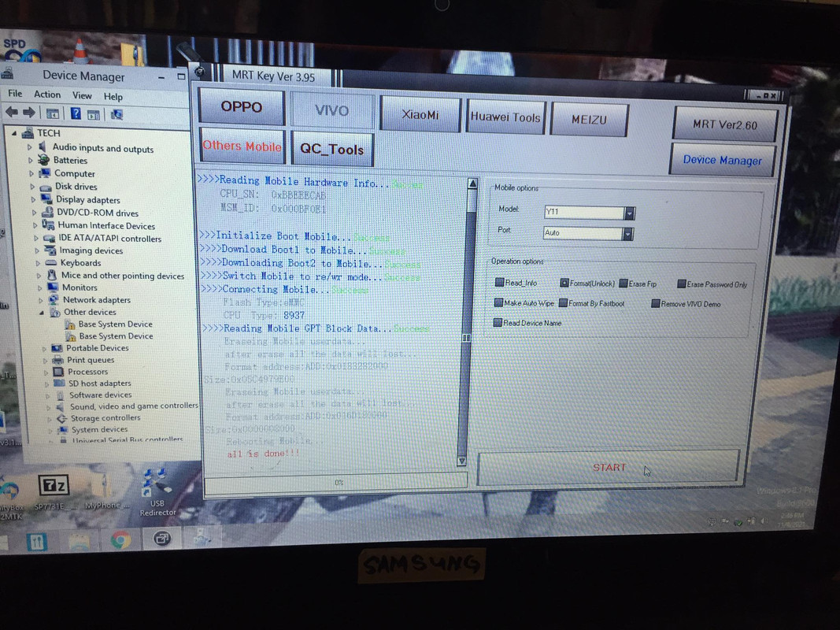840x630 pixels.
Task: Select the Processors category icon
Action: [x=58, y=371]
